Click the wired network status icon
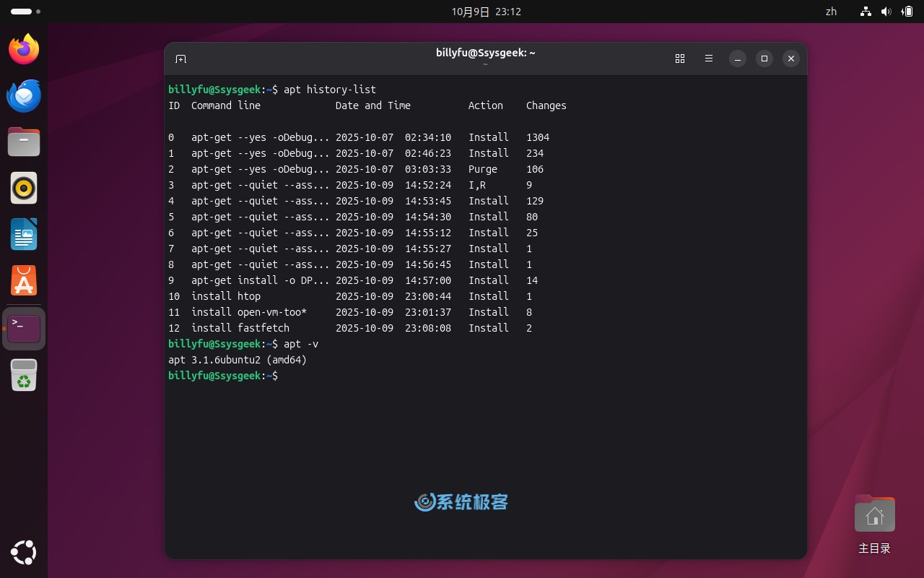This screenshot has width=924, height=578. [866, 12]
